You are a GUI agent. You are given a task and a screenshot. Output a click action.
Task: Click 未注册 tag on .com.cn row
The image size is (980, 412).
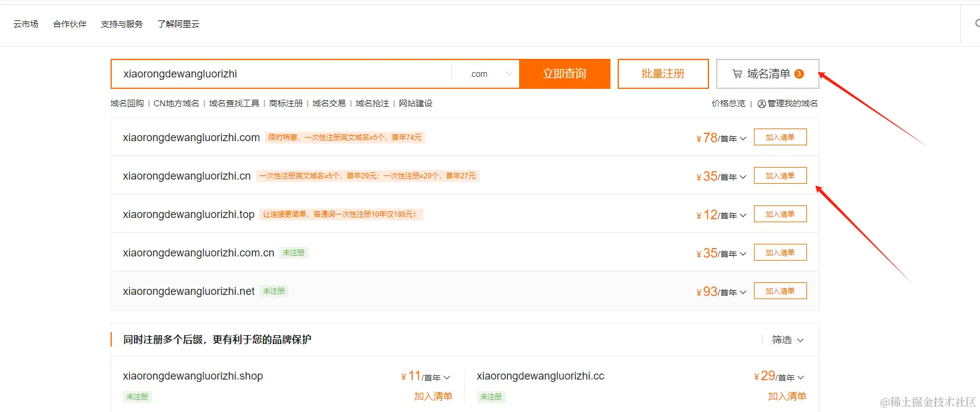294,253
